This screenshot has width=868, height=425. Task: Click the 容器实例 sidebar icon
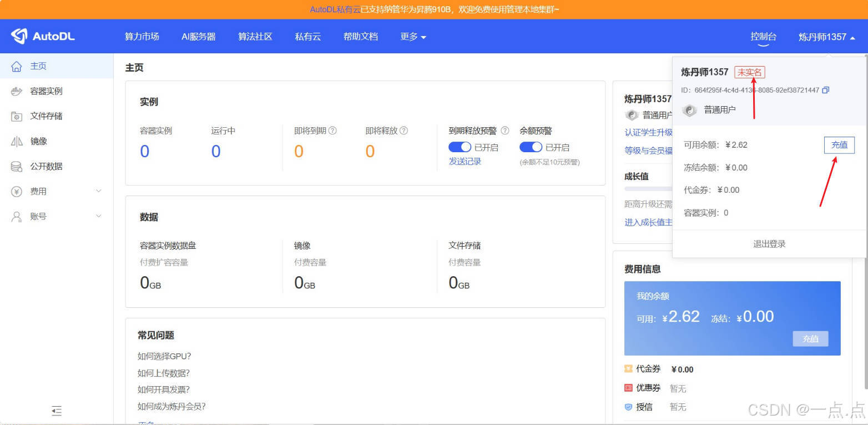[17, 91]
